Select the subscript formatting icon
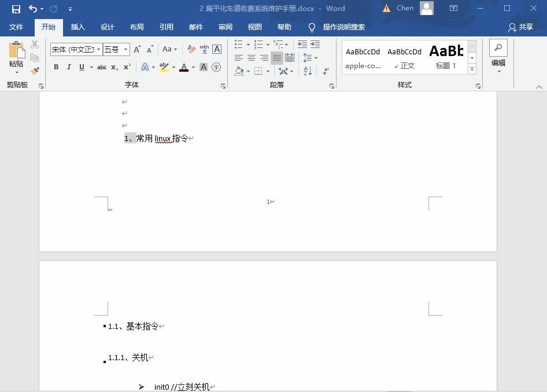The image size is (547, 392). point(114,67)
